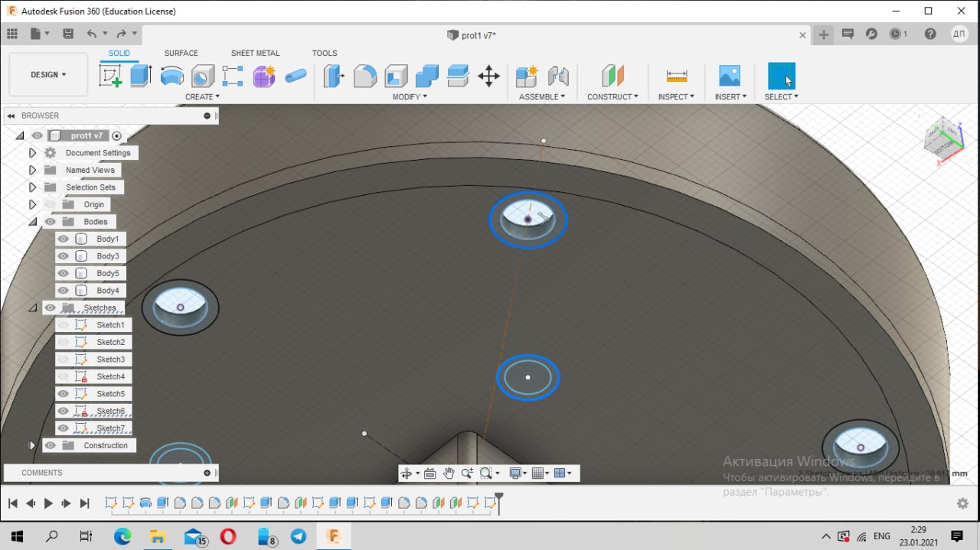Screen dimensions: 980x550
Task: Select the Insert image tool
Action: tap(730, 76)
